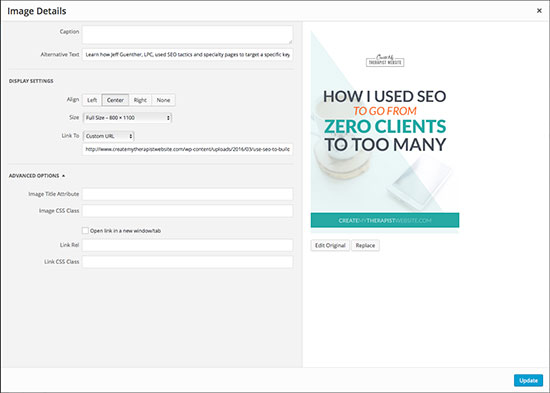Click the custom URL link field

[187, 149]
